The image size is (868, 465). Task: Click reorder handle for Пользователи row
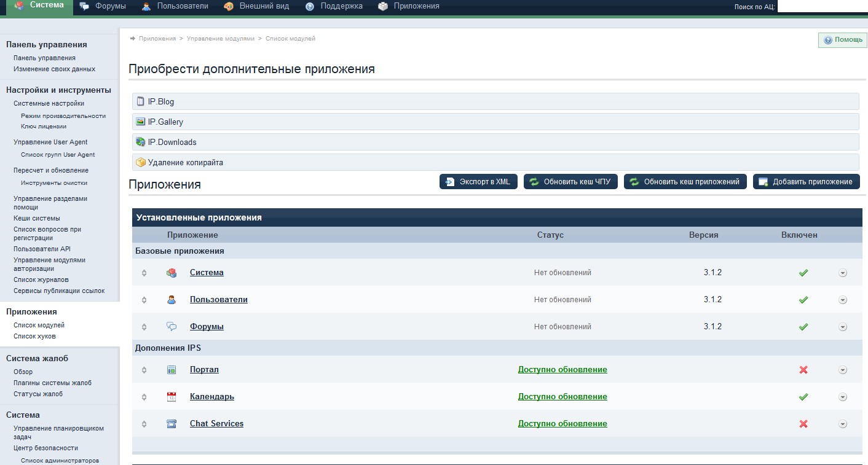coord(144,300)
